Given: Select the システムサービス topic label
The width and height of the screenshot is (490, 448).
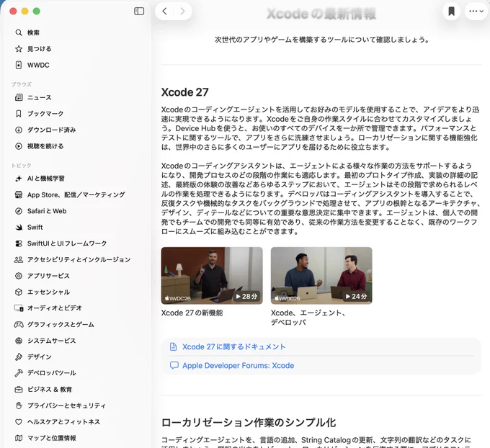Looking at the screenshot, I should point(52,341).
